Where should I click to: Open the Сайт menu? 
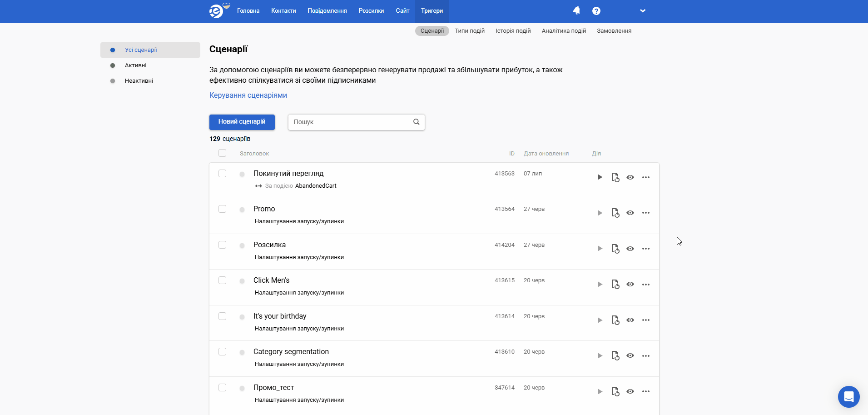click(402, 11)
